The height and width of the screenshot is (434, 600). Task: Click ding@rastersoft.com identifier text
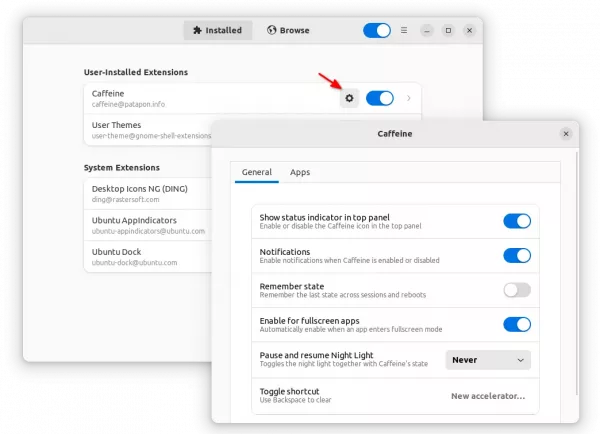point(126,199)
